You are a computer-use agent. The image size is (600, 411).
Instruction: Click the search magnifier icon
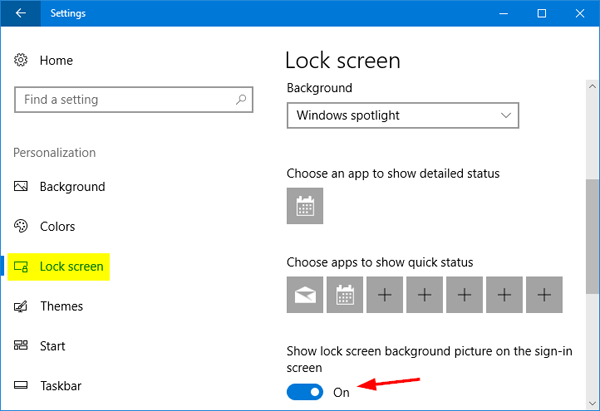[x=241, y=100]
